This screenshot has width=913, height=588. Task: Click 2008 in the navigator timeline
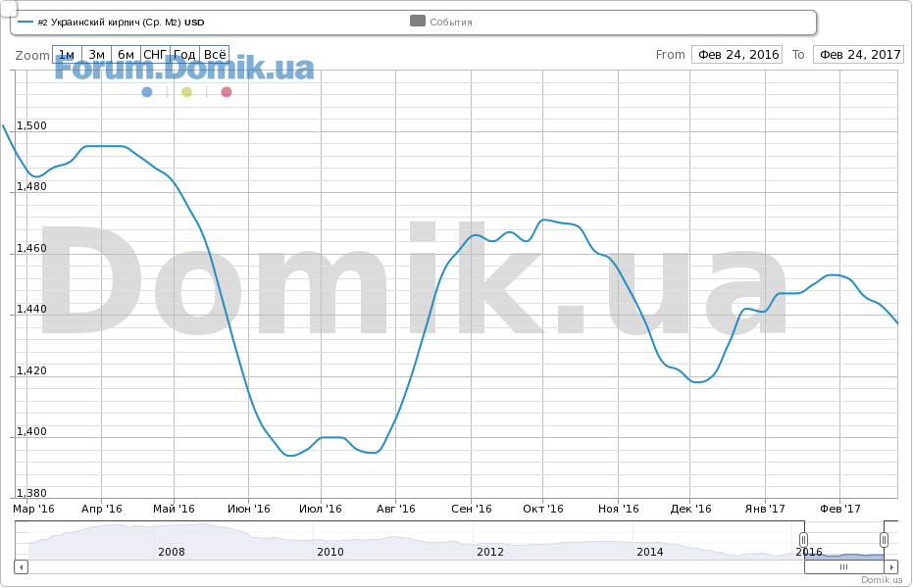click(x=172, y=552)
